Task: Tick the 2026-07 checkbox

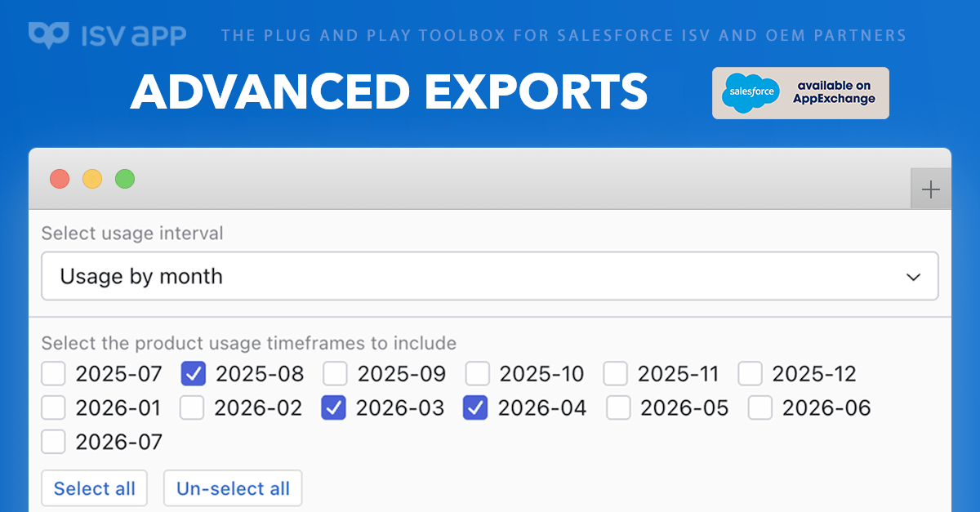Action: click(x=54, y=442)
